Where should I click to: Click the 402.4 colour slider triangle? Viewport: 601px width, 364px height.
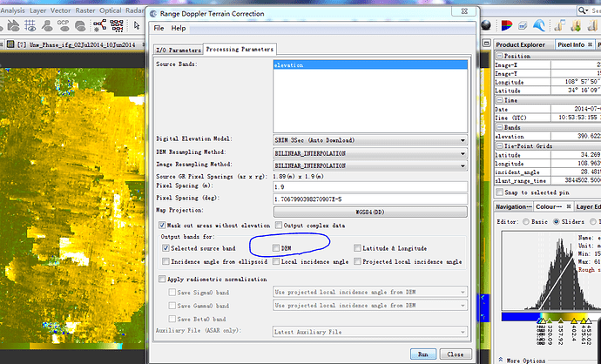click(x=574, y=320)
